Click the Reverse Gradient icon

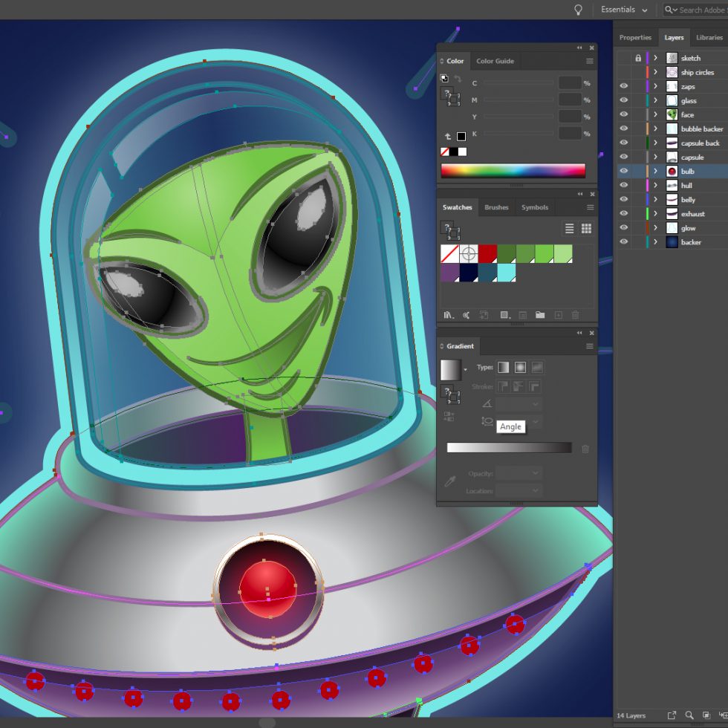(449, 415)
